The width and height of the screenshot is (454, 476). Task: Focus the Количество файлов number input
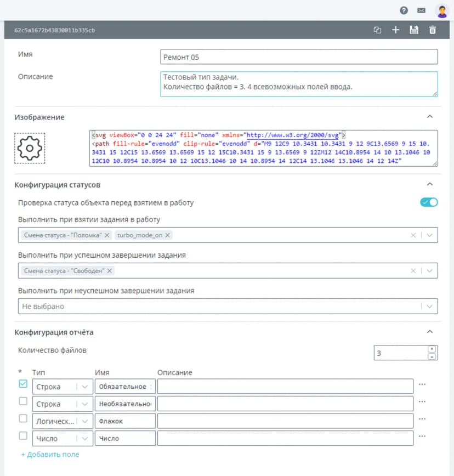pyautogui.click(x=401, y=353)
